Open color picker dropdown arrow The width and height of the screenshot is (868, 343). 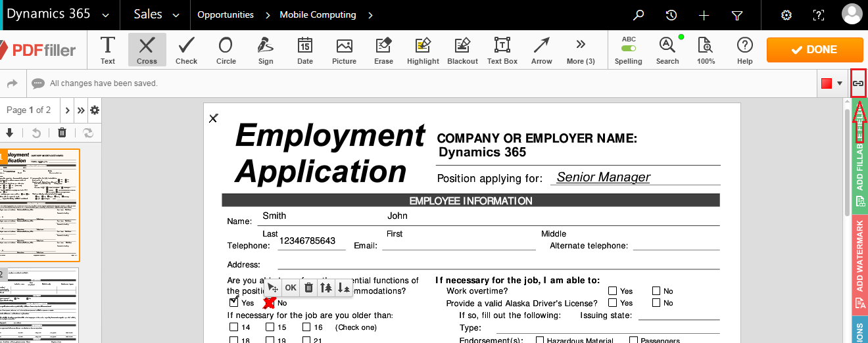click(840, 83)
